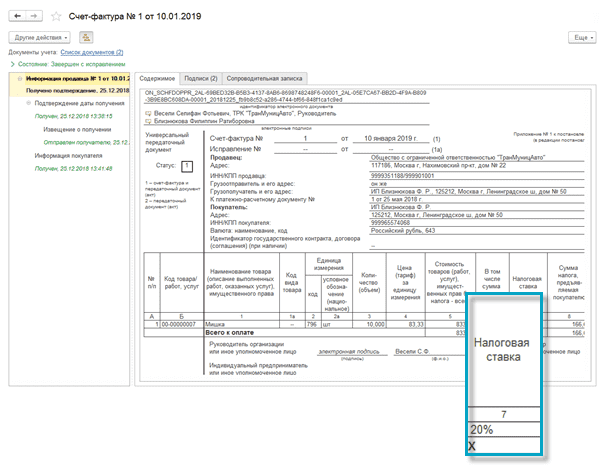This screenshot has width=602, height=465.
Task: Click seller name Общество с ограниченной ответственностью ТранМуницАвто
Action: click(458, 157)
